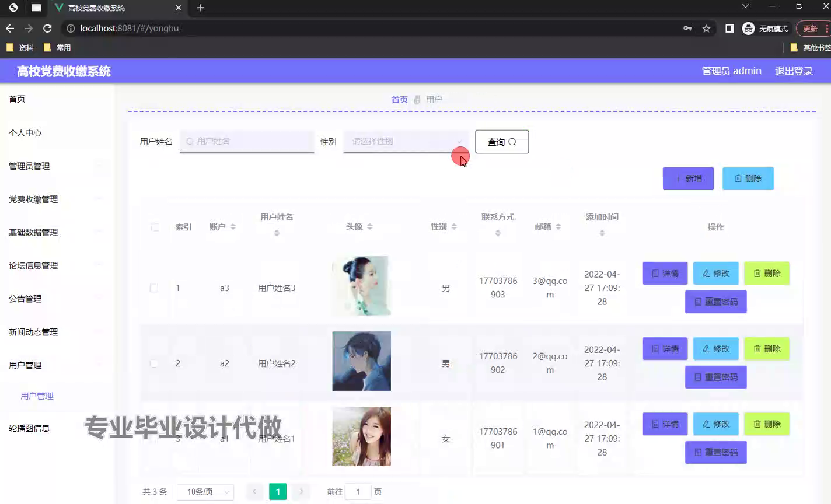Click 首页 breadcrumb link
The width and height of the screenshot is (831, 504).
[x=400, y=100]
